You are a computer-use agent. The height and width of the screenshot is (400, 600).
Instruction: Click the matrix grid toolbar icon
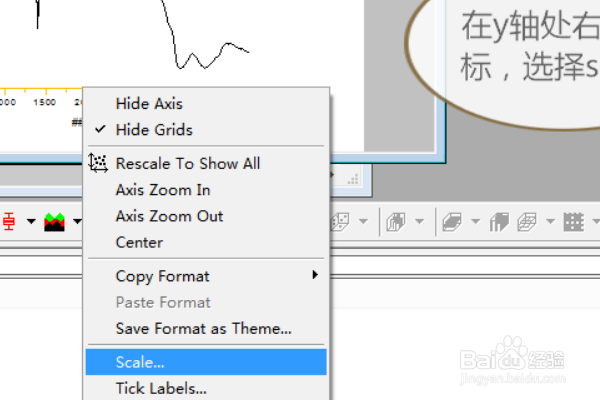click(x=574, y=222)
